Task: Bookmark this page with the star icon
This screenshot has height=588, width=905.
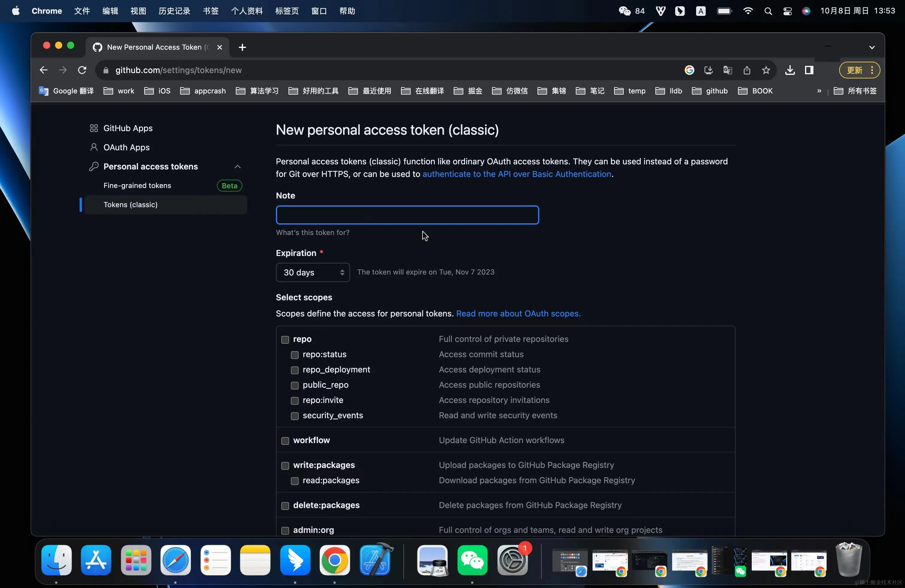Action: pyautogui.click(x=766, y=70)
